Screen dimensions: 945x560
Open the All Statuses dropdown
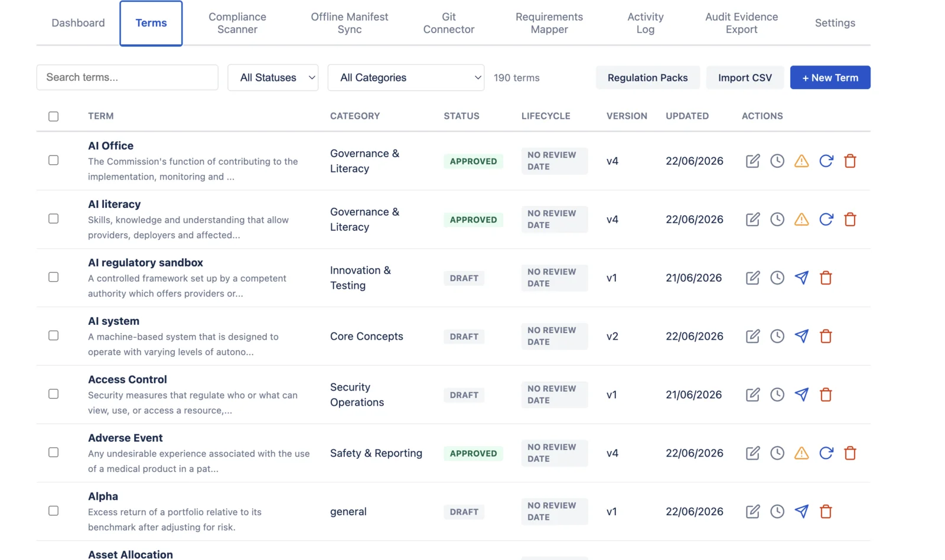pyautogui.click(x=273, y=77)
